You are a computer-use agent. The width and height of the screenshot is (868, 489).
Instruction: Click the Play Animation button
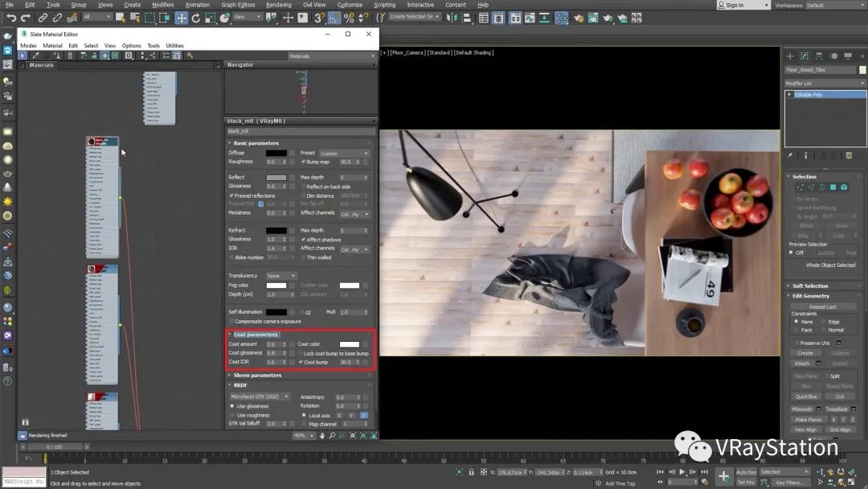pyautogui.click(x=682, y=472)
